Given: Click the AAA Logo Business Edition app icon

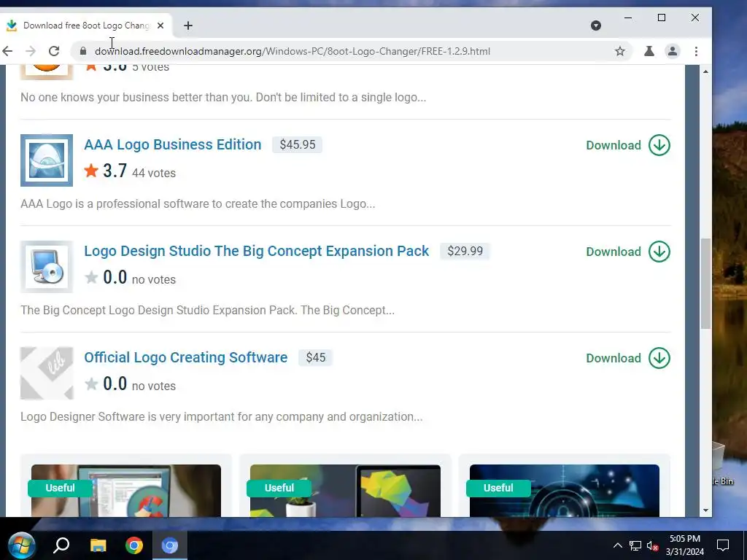Looking at the screenshot, I should coord(47,160).
